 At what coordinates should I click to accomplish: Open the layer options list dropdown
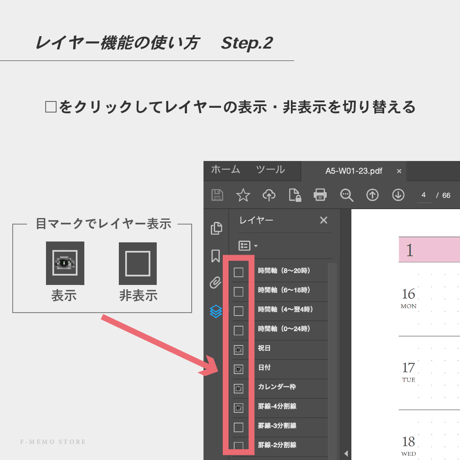[x=248, y=246]
